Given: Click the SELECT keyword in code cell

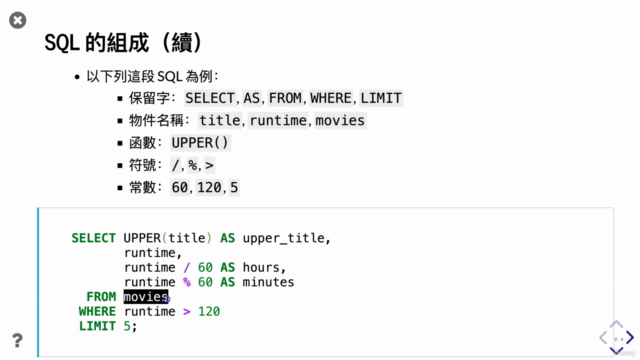Looking at the screenshot, I should coord(93,238).
